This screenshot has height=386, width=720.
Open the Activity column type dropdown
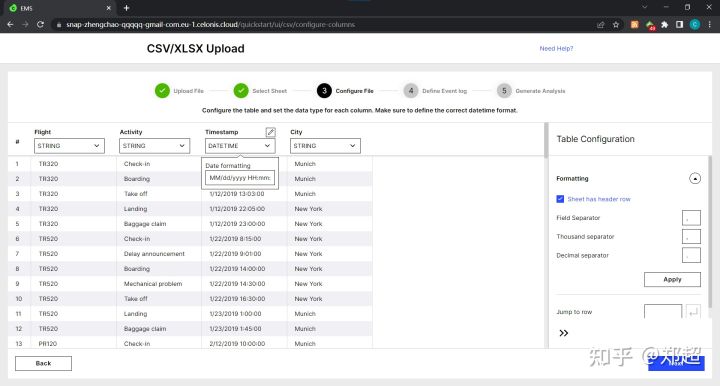[154, 145]
